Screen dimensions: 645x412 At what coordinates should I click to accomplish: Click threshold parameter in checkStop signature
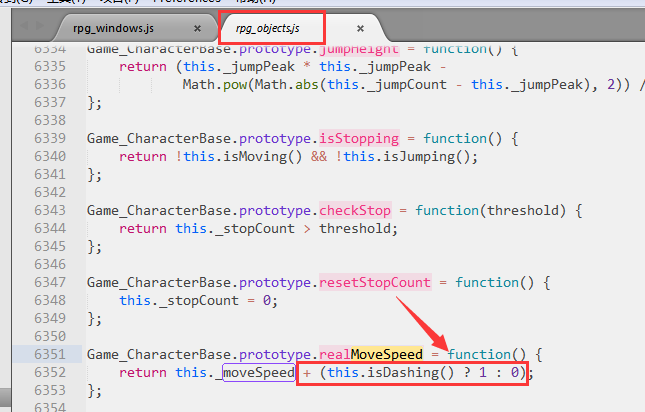click(523, 211)
